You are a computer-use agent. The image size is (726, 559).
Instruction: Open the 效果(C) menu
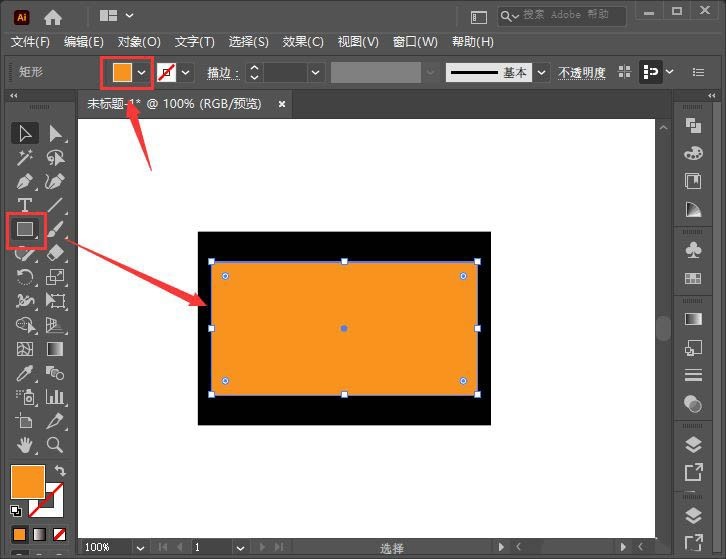(x=303, y=42)
